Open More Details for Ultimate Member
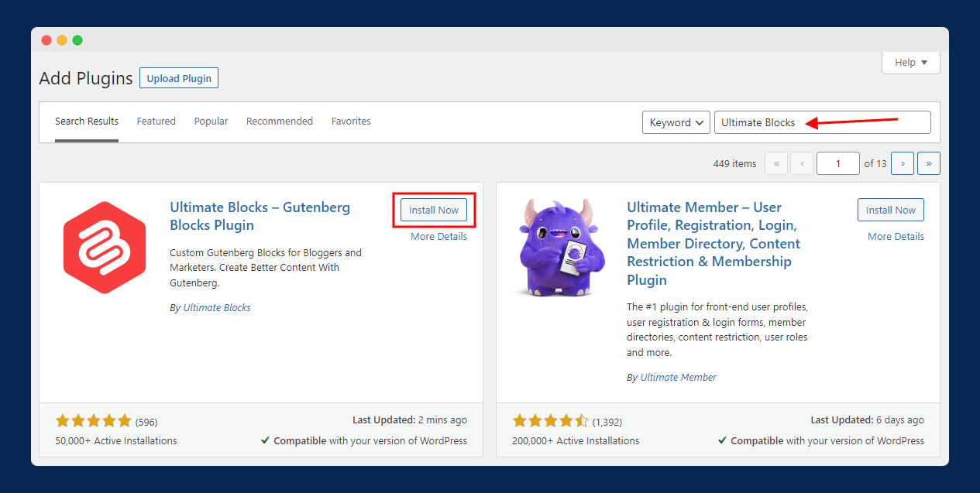Viewport: 980px width, 493px height. 896,237
